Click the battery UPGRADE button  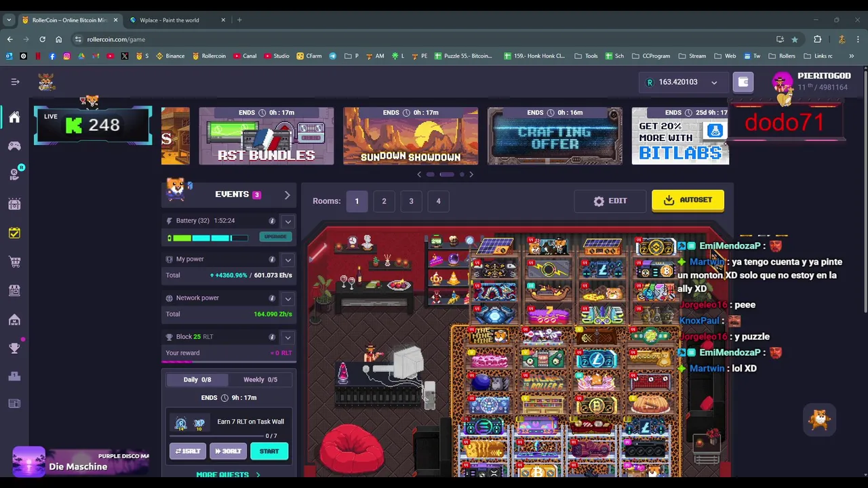[275, 237]
